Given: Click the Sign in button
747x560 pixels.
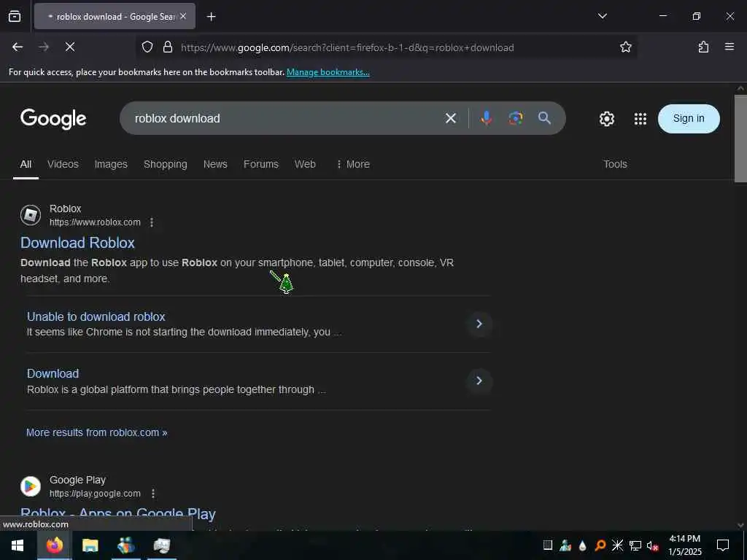Looking at the screenshot, I should point(689,119).
